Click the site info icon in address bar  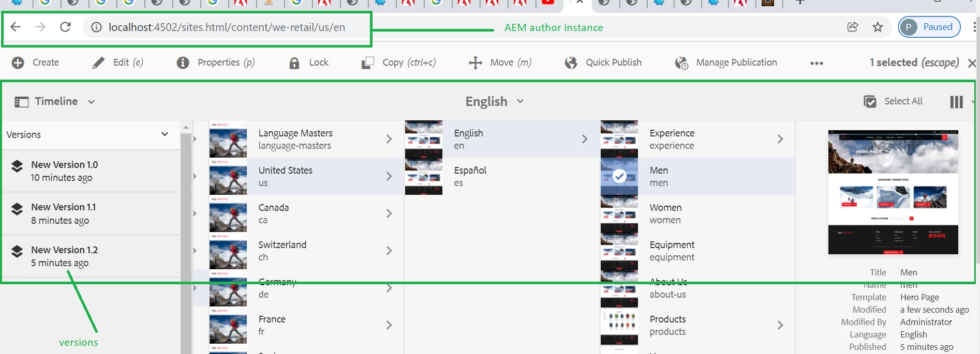click(96, 27)
